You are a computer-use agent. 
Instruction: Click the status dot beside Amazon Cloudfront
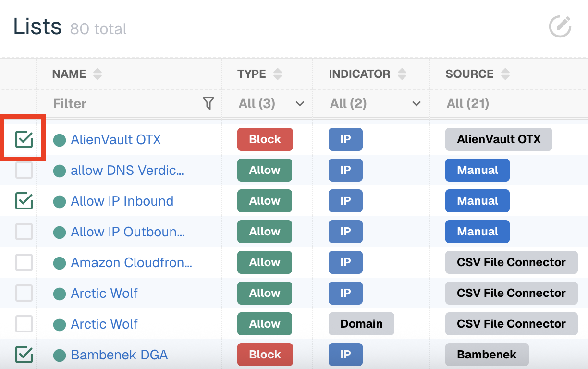tap(60, 263)
